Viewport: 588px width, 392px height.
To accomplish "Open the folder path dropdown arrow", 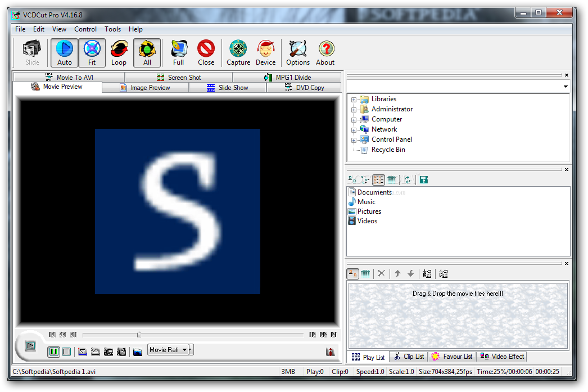I will pyautogui.click(x=566, y=87).
